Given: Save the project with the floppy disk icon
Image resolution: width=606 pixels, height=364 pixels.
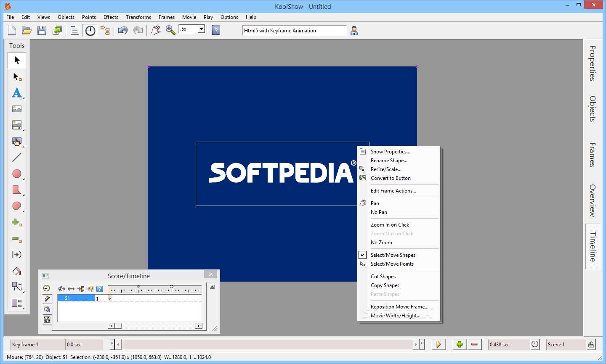Looking at the screenshot, I should click(x=42, y=30).
